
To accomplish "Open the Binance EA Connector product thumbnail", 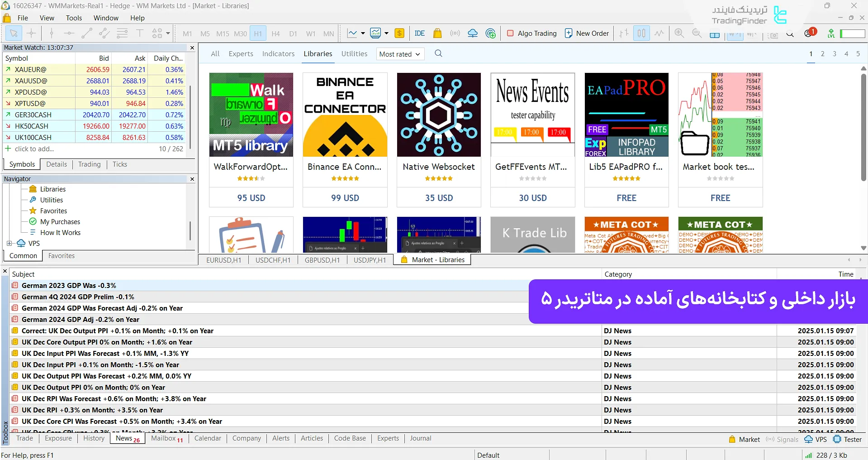I will pos(345,115).
